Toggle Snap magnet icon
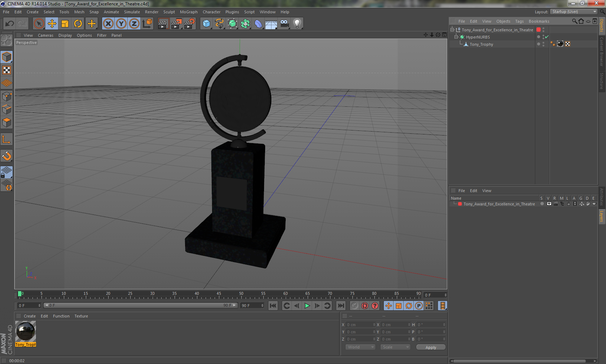 coord(7,156)
